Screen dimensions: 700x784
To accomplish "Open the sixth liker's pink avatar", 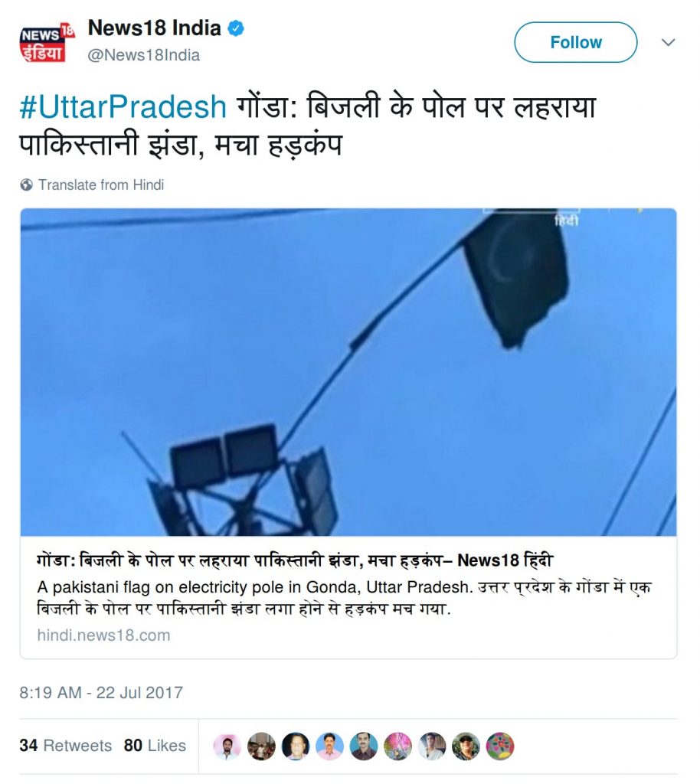I will pyautogui.click(x=398, y=746).
